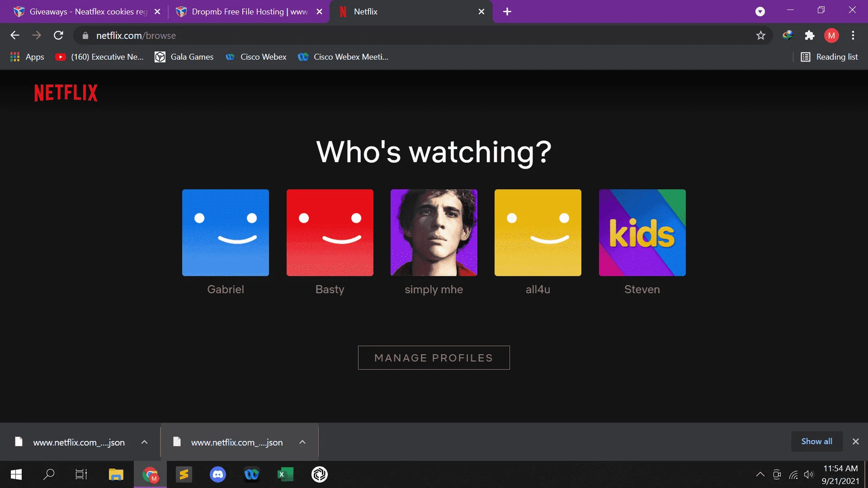
Task: Open File Explorer from the taskbar
Action: tap(116, 474)
